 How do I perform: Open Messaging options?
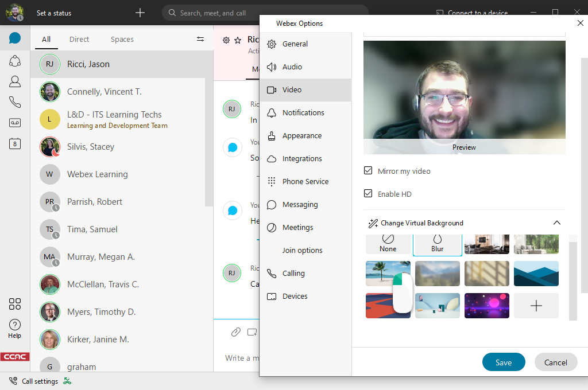pos(305,205)
